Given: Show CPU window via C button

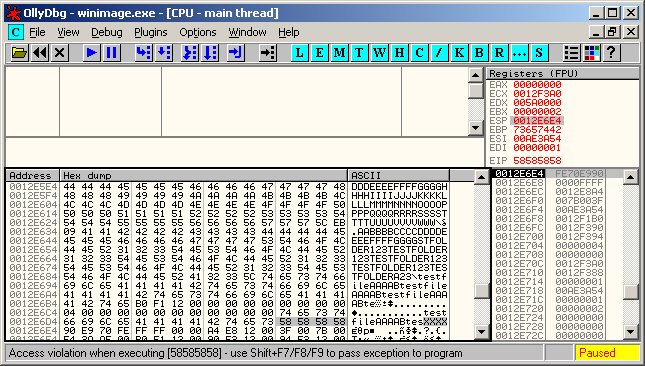Looking at the screenshot, I should pyautogui.click(x=419, y=53).
